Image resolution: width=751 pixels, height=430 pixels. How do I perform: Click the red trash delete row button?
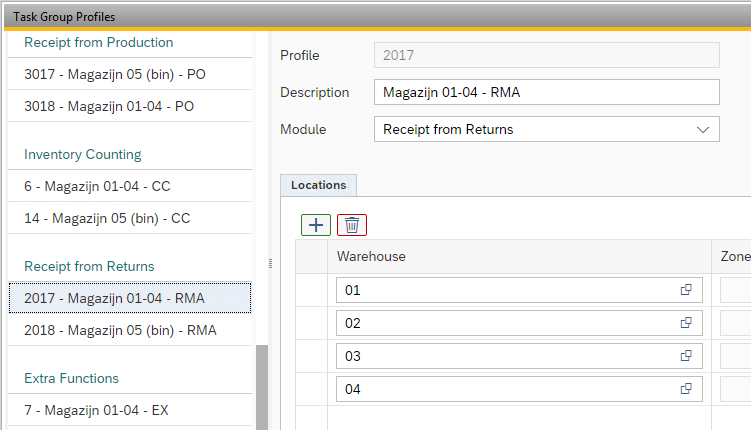point(352,224)
